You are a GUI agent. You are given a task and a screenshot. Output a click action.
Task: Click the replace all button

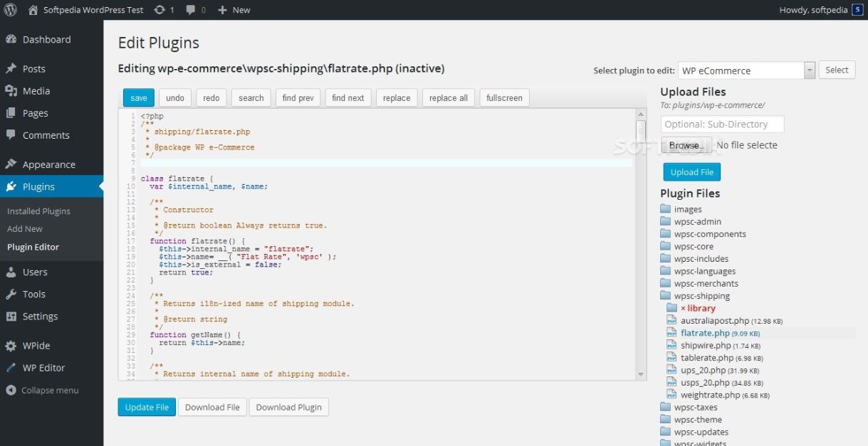pyautogui.click(x=449, y=98)
